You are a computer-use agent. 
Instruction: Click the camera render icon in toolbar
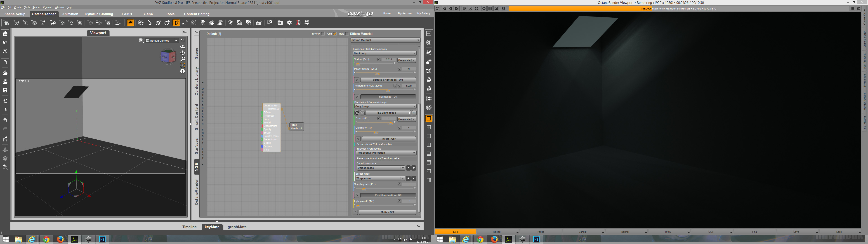pyautogui.click(x=280, y=23)
